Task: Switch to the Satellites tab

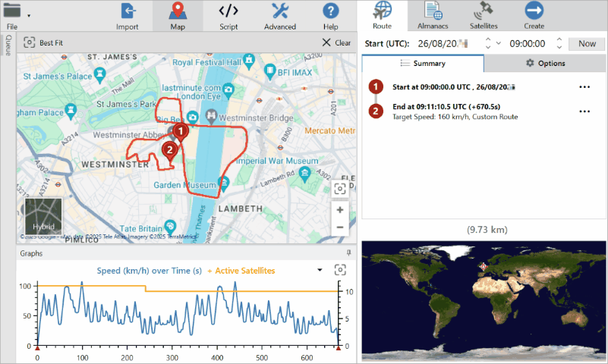Action: [484, 15]
